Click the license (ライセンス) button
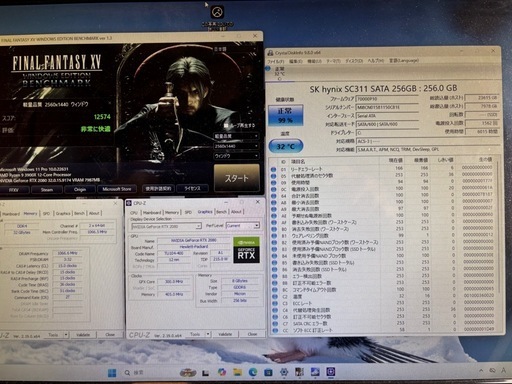The width and height of the screenshot is (512, 384). 192,188
